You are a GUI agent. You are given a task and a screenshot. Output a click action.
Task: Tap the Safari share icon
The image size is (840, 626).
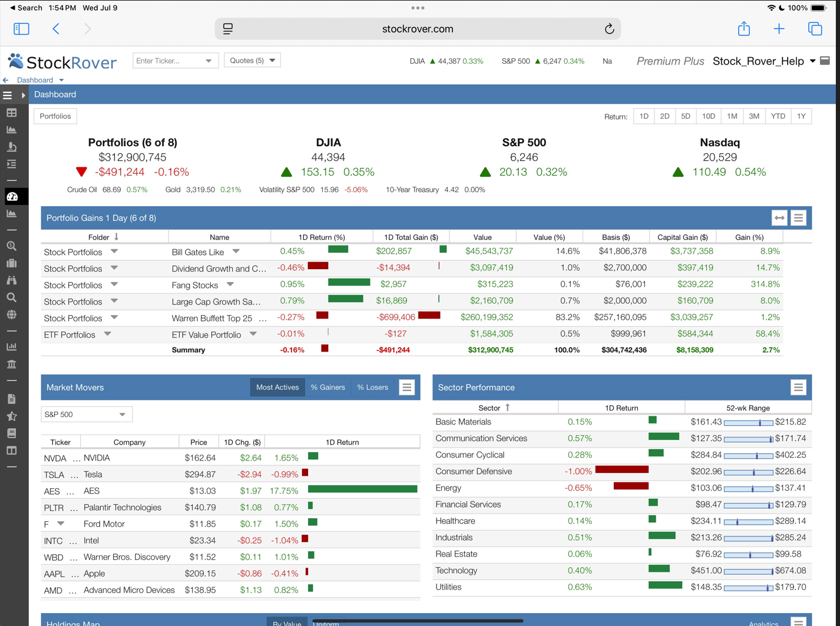[x=744, y=28]
